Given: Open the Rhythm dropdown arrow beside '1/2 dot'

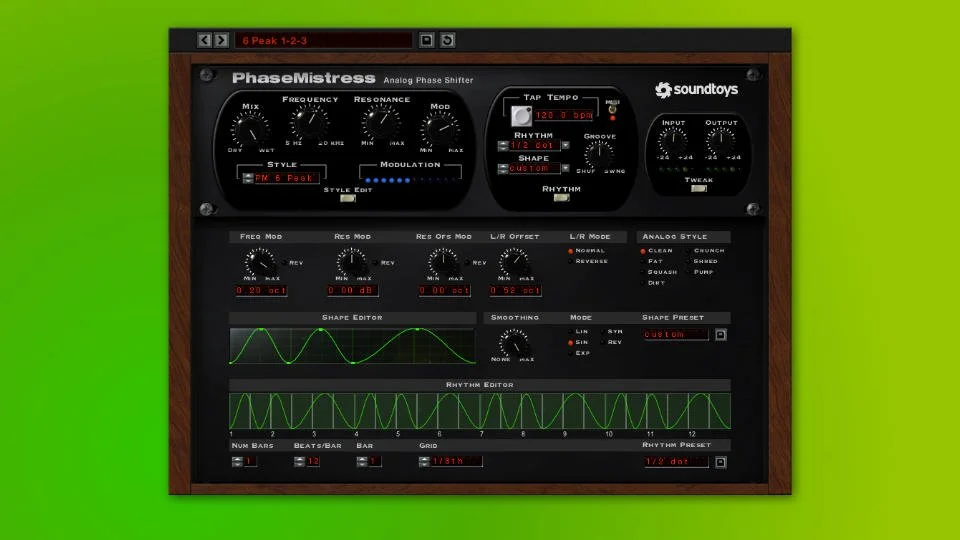Looking at the screenshot, I should pos(566,146).
